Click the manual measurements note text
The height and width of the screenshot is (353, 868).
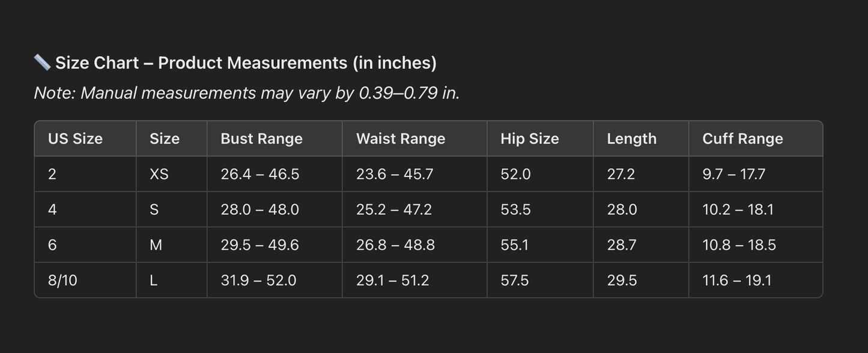pyautogui.click(x=247, y=93)
